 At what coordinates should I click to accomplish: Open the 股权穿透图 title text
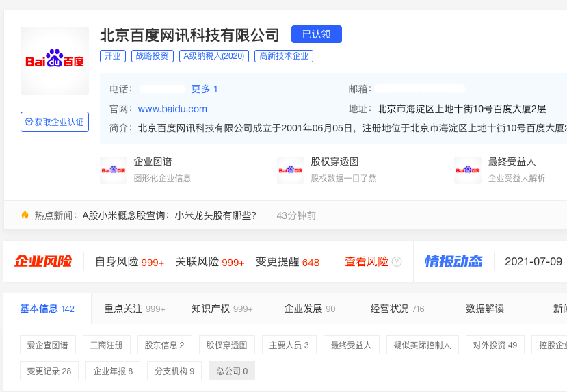335,161
